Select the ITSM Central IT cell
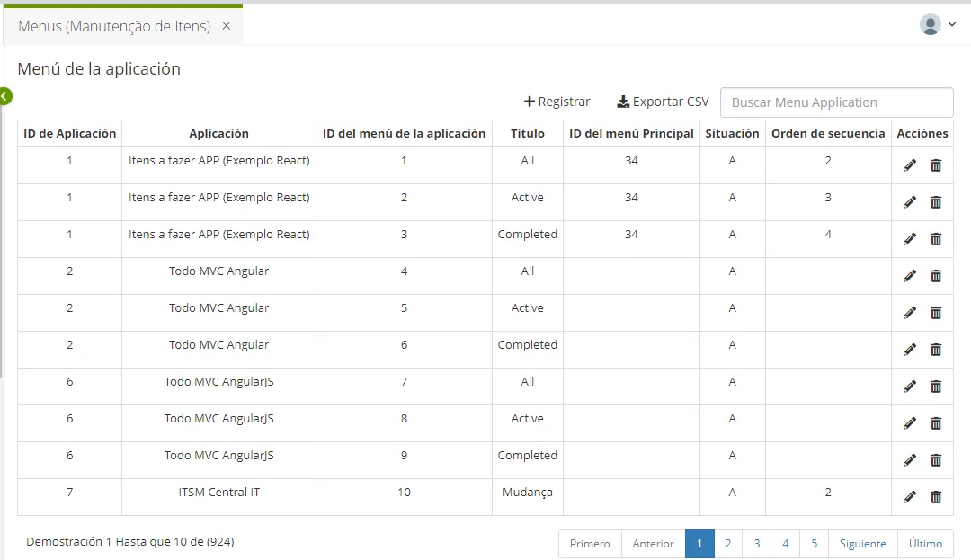The width and height of the screenshot is (971, 560). [x=218, y=497]
